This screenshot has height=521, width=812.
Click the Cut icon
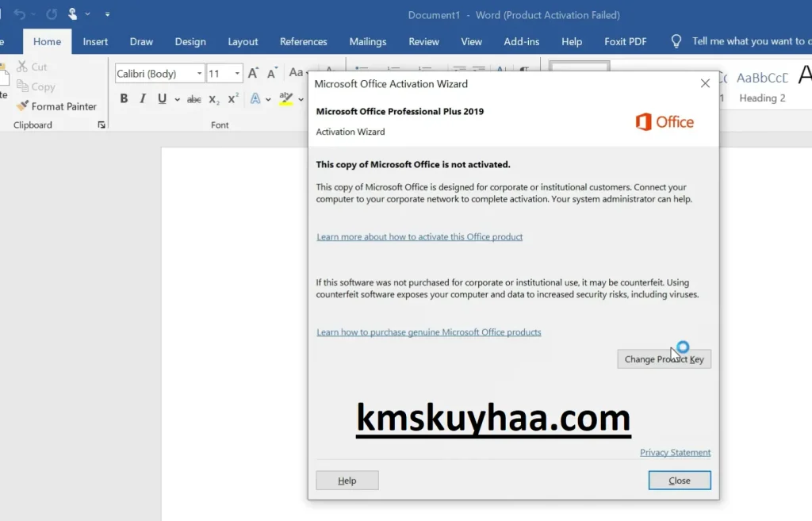tap(34, 67)
